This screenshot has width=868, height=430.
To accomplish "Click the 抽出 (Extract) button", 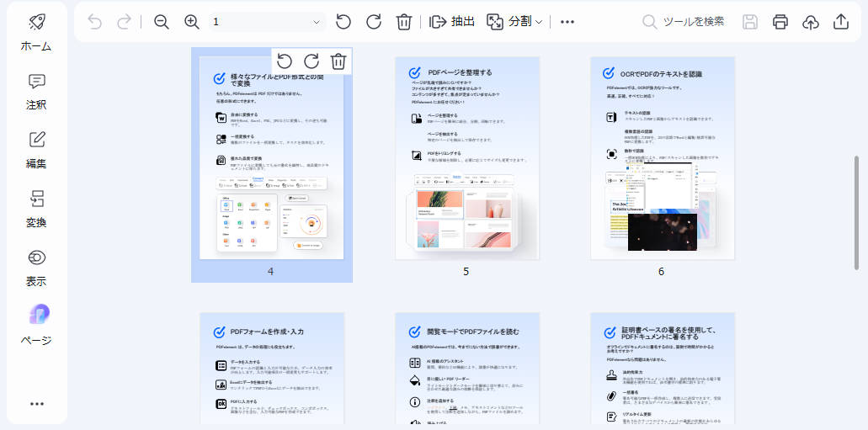I will pos(452,22).
